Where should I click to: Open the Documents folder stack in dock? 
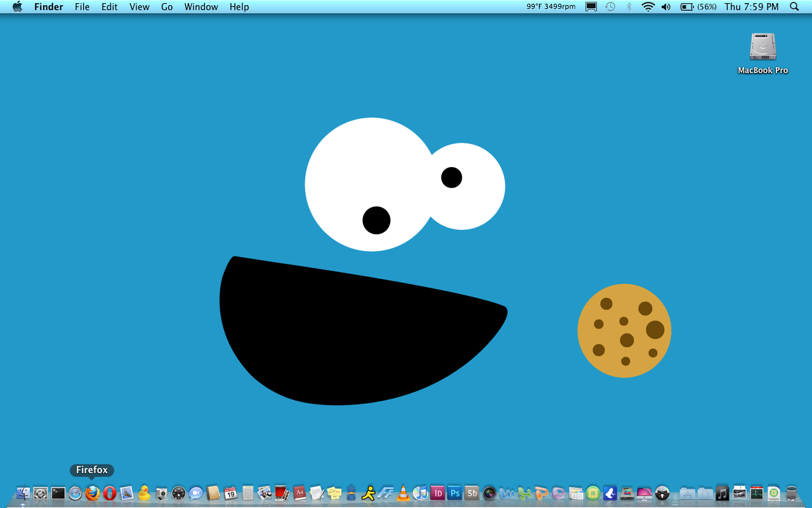click(x=705, y=493)
